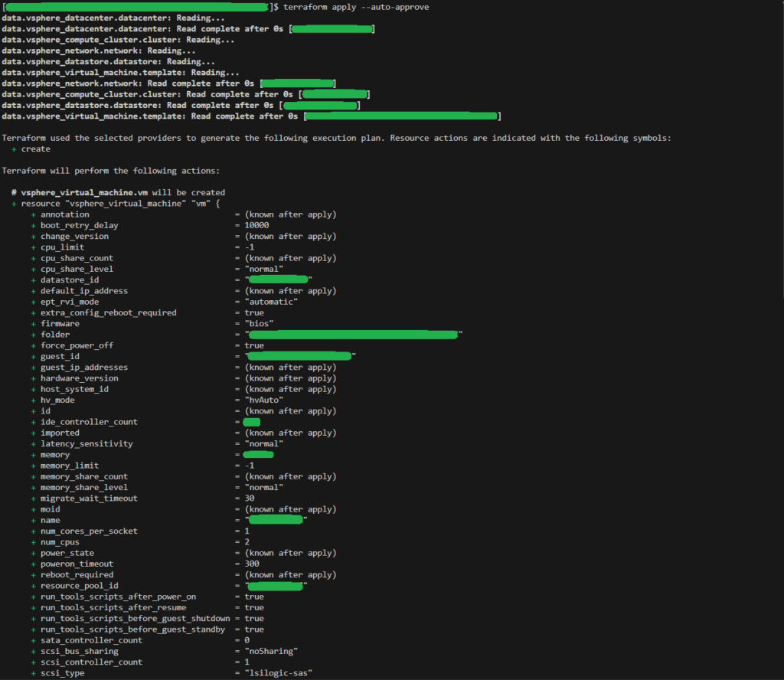Click the redacted memory value block
This screenshot has height=680, width=784.
click(259, 454)
